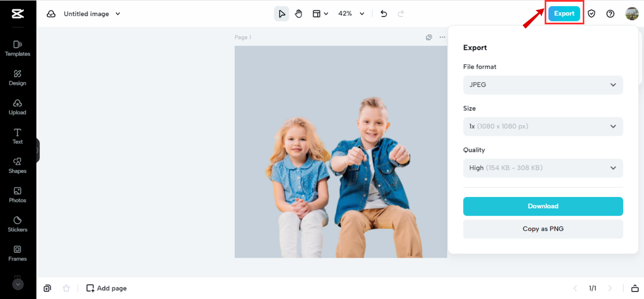Click the Page 1 label
This screenshot has height=299, width=644.
pos(243,37)
